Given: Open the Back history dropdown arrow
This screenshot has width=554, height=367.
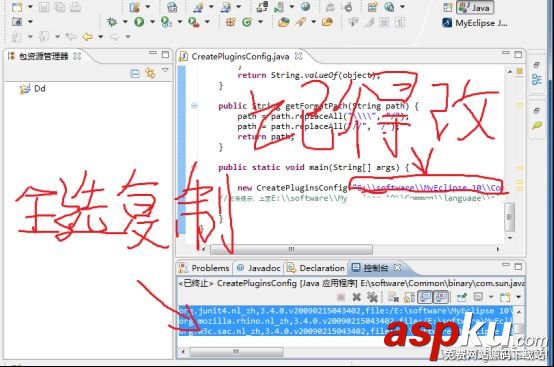Looking at the screenshot, I should pos(101,36).
